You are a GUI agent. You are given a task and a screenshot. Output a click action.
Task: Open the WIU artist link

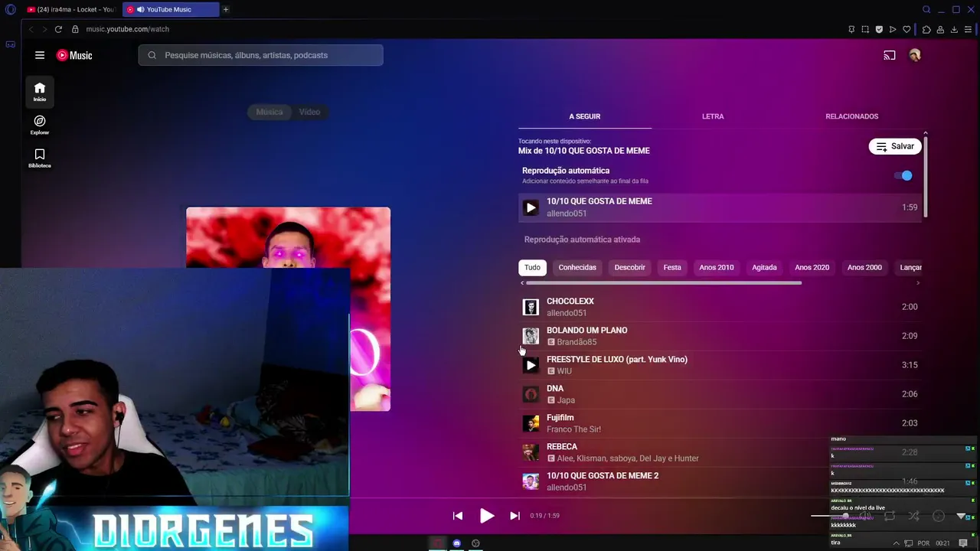[x=564, y=371]
